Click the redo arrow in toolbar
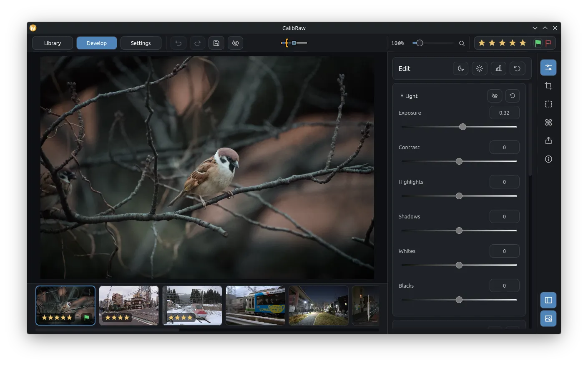 click(x=197, y=43)
